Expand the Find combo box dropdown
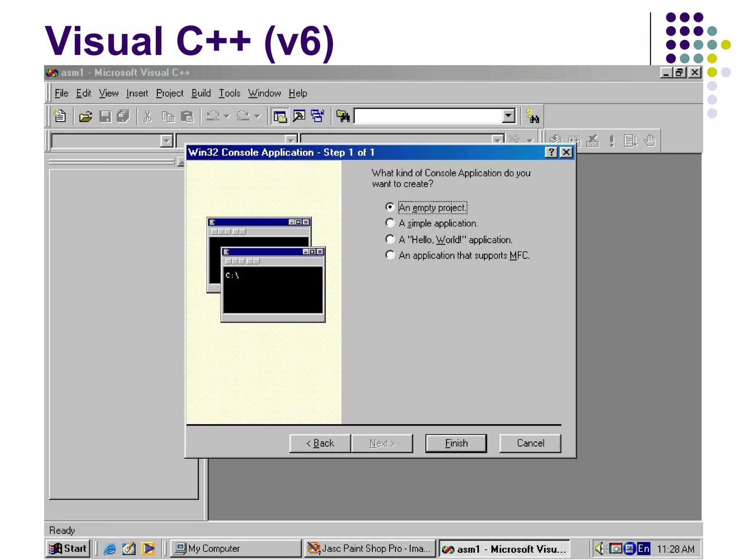This screenshot has height=560, width=747. 508,116
